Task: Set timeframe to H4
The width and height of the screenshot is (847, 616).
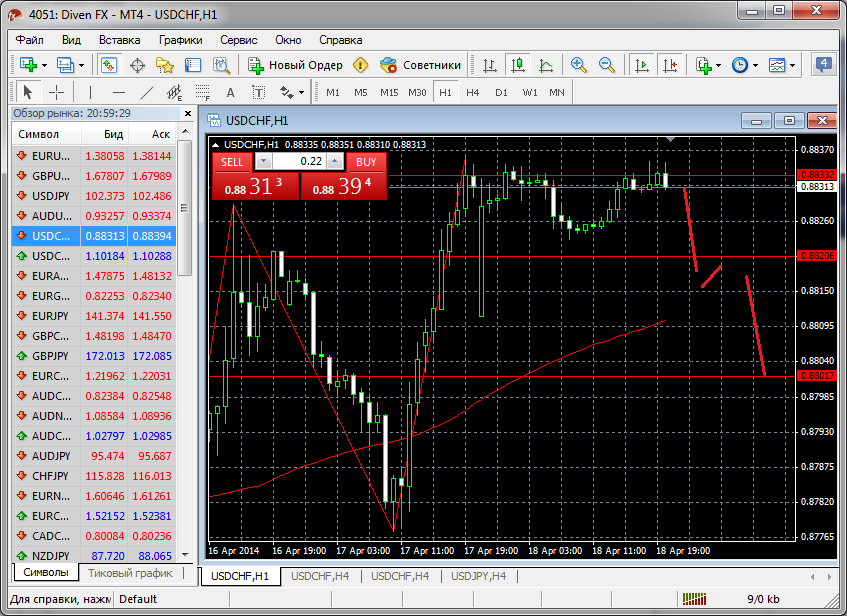Action: pyautogui.click(x=473, y=92)
